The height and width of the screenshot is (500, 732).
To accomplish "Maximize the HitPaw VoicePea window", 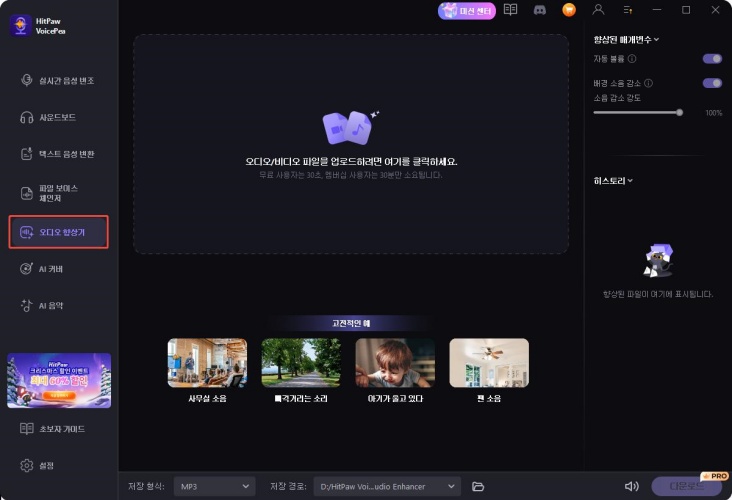I will click(686, 10).
